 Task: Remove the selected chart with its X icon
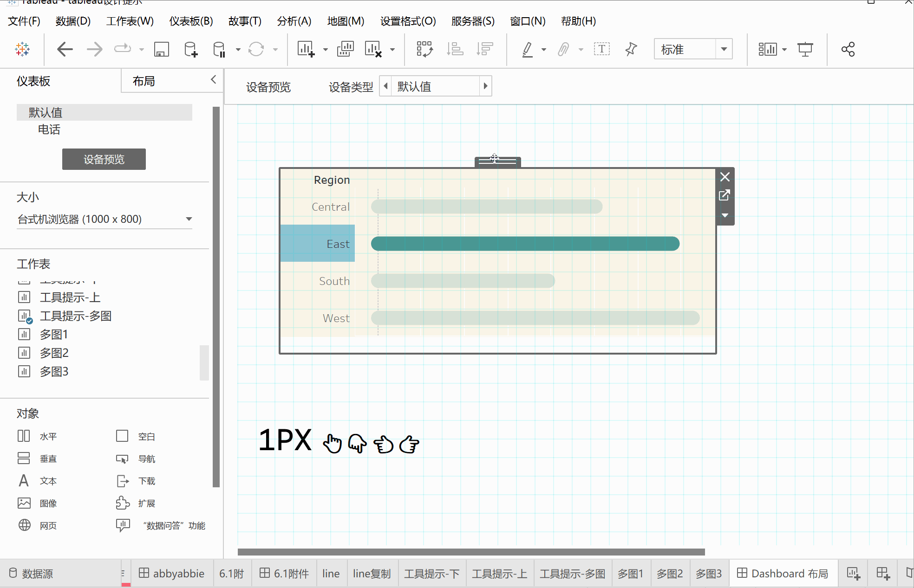click(x=725, y=177)
